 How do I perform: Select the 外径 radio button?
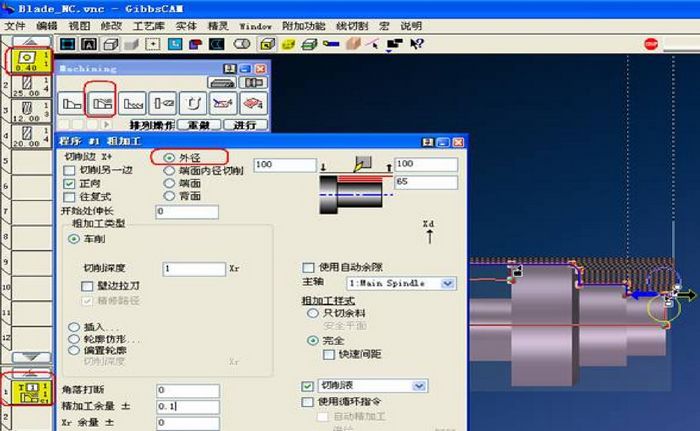[169, 158]
